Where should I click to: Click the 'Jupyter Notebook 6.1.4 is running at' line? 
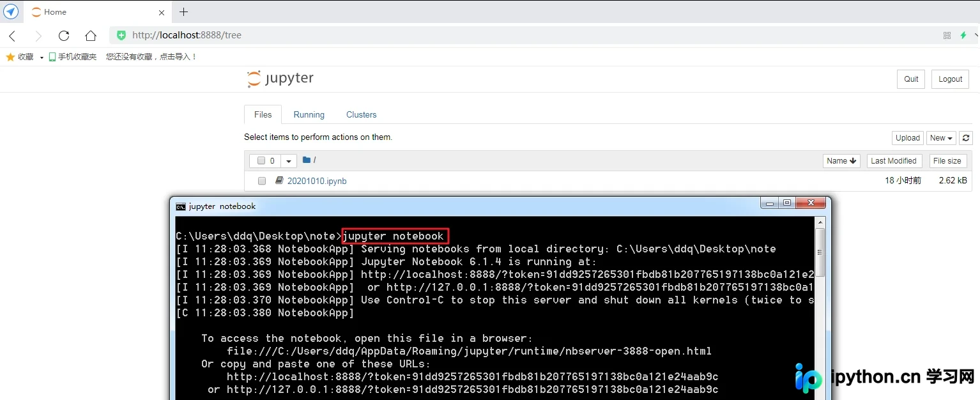(386, 262)
